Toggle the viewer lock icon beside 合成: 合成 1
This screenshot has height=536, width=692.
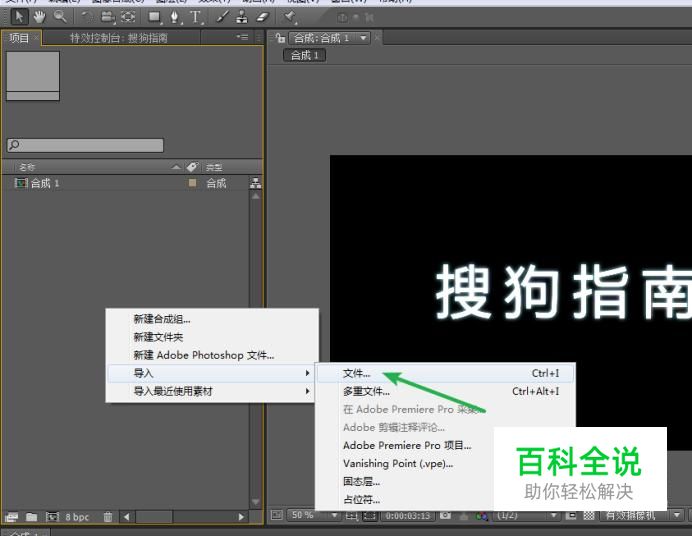coord(280,38)
